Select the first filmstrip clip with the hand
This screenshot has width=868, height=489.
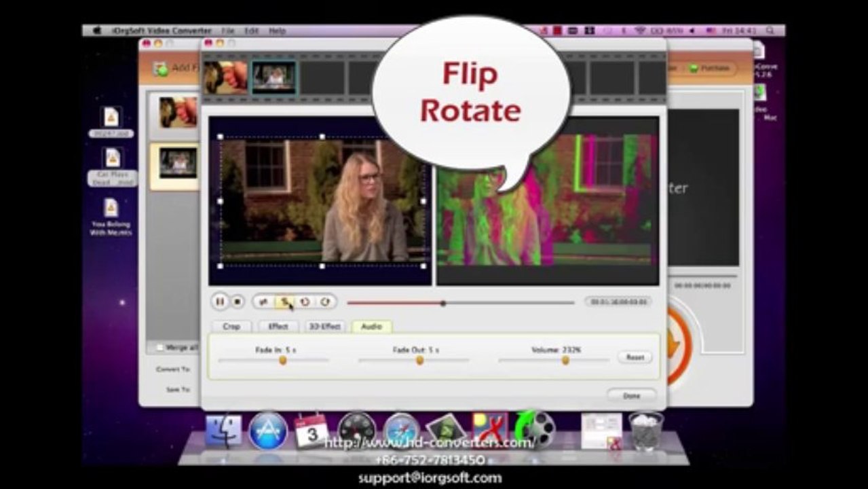[x=225, y=77]
